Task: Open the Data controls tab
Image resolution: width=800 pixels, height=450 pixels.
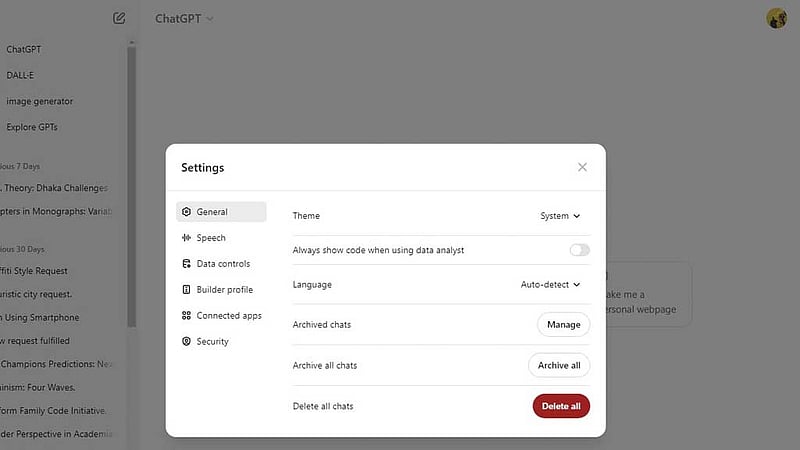Action: tap(221, 264)
